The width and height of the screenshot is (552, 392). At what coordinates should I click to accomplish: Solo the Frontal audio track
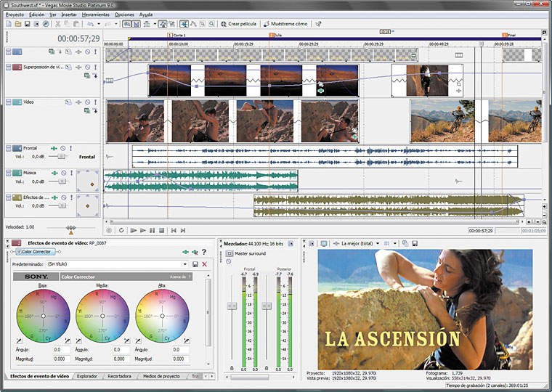(72, 148)
